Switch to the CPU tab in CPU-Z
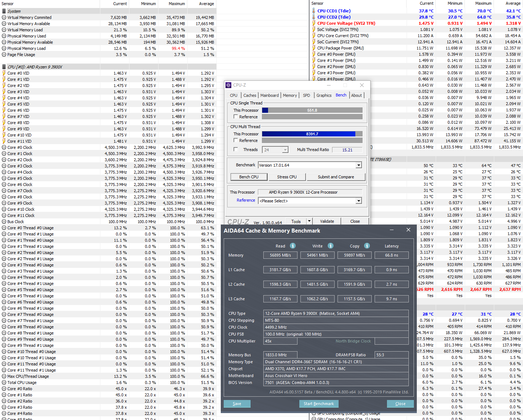This screenshot has height=420, width=523. coord(233,95)
